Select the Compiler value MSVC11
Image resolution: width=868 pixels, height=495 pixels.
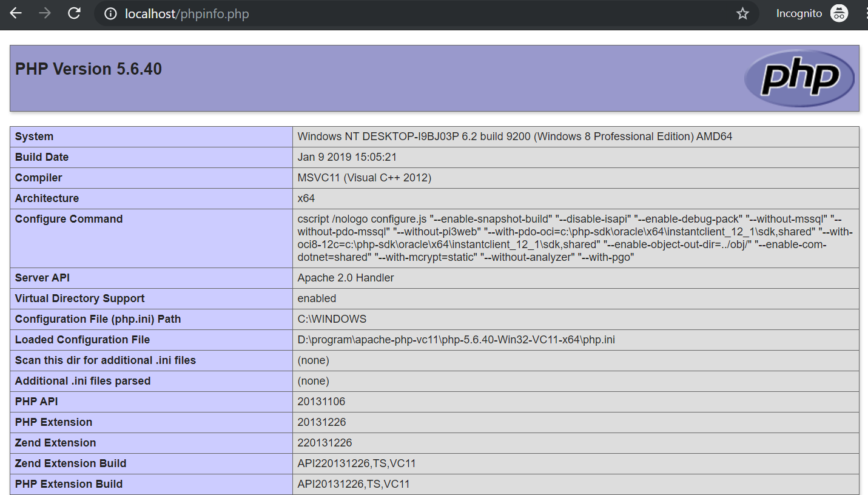pos(364,177)
